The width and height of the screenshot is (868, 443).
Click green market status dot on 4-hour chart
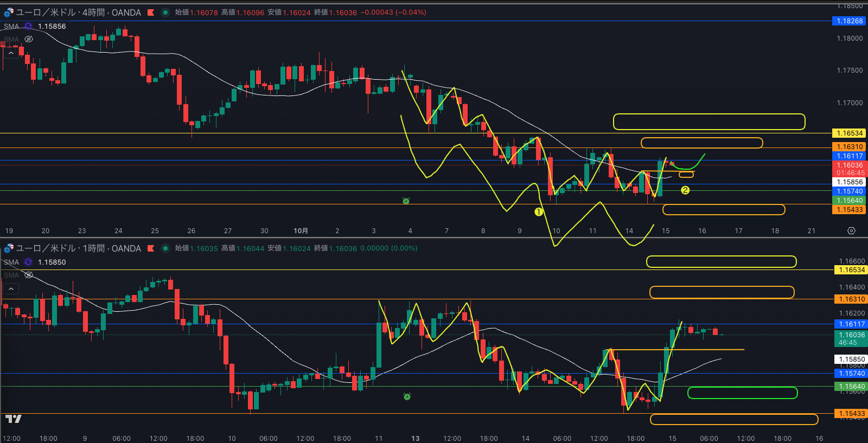[165, 12]
